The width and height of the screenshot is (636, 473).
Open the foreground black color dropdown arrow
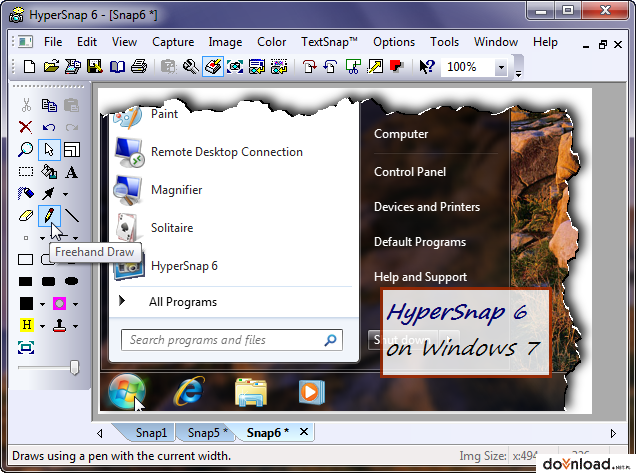(x=42, y=304)
